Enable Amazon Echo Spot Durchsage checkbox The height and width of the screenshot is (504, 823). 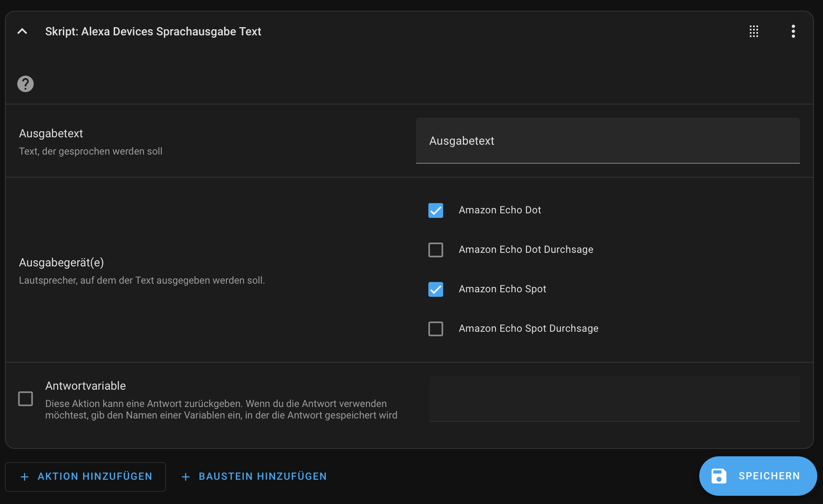(435, 329)
